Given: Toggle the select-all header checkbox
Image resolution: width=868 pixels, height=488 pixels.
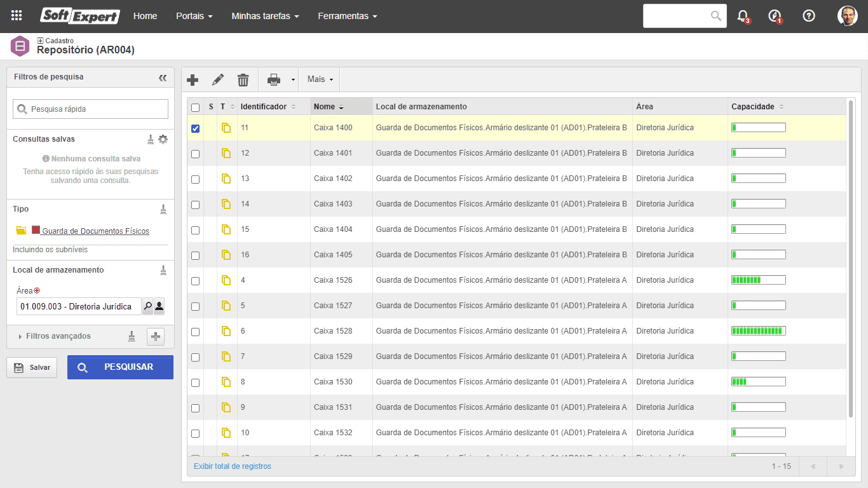Looking at the screenshot, I should (x=195, y=107).
